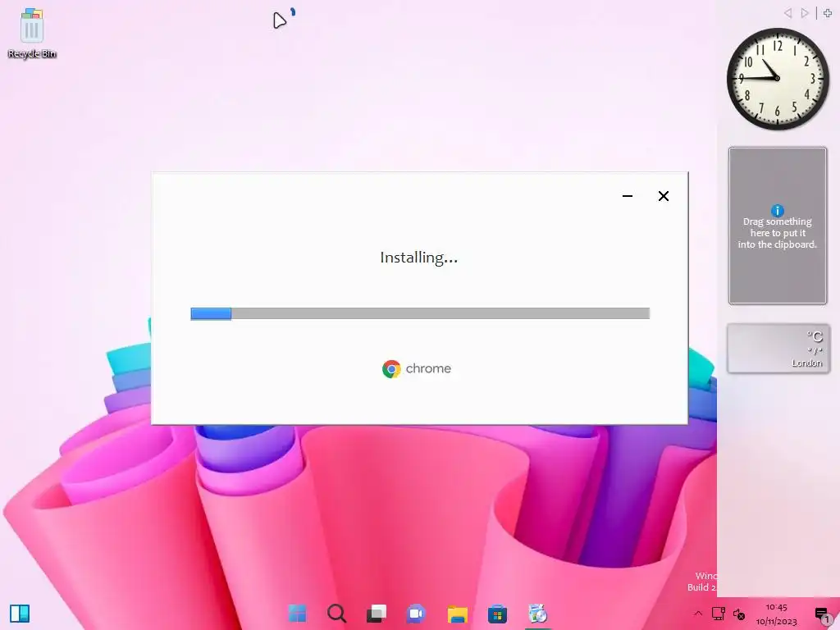Click the °C temperature unit in weather gadget
Screen dimensions: 840x630
tap(815, 336)
